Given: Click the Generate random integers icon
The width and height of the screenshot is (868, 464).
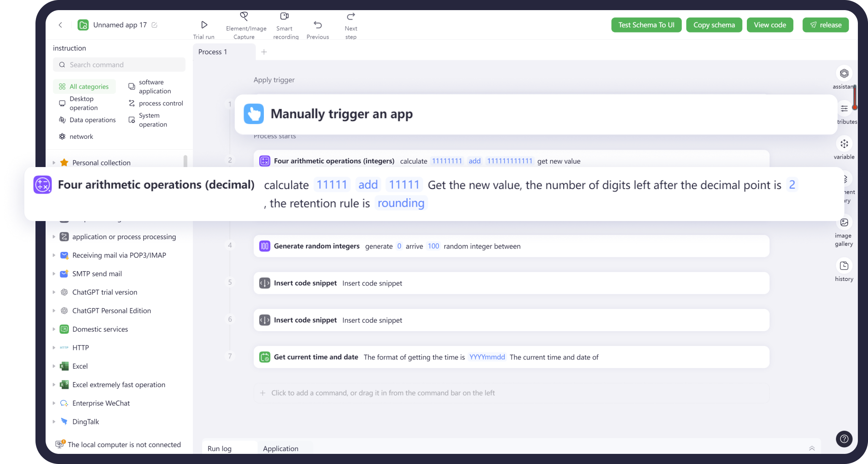Looking at the screenshot, I should point(265,246).
